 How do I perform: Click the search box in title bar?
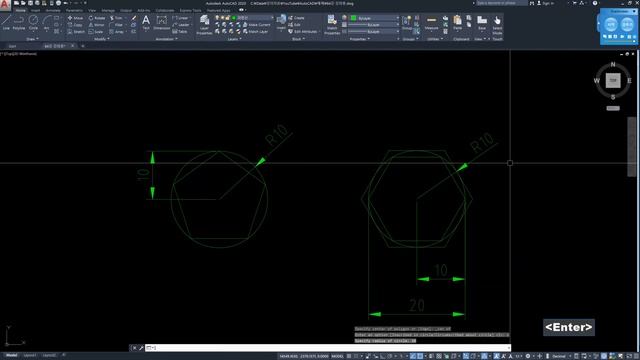[x=502, y=3]
